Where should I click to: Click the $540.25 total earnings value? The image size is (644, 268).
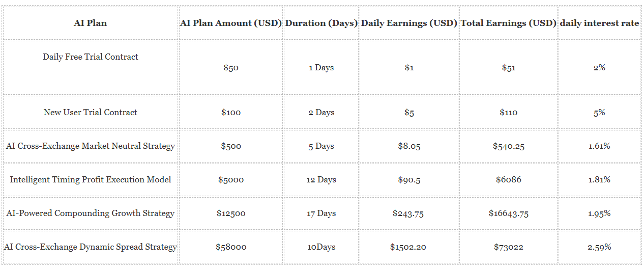click(509, 146)
